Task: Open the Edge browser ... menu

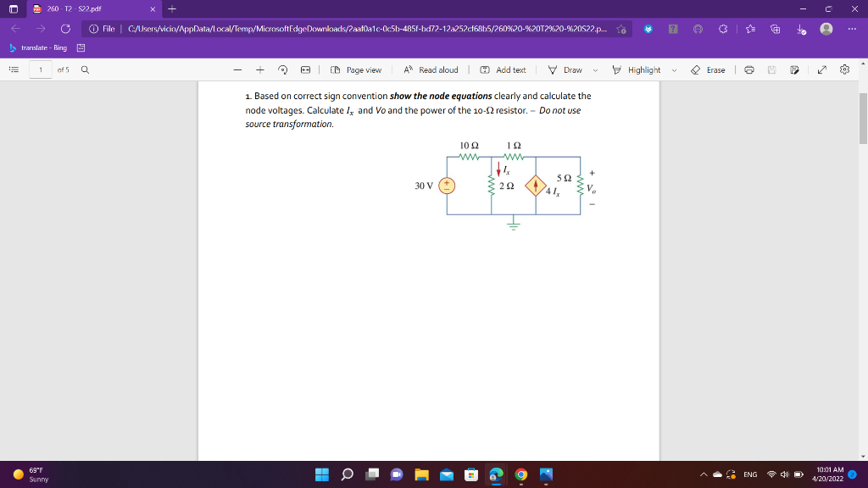Action: pyautogui.click(x=852, y=28)
